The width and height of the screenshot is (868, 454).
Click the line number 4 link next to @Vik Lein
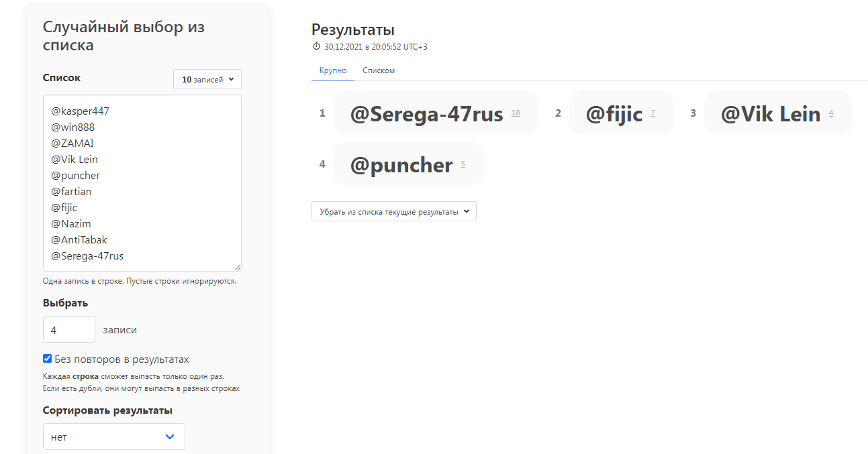point(831,113)
